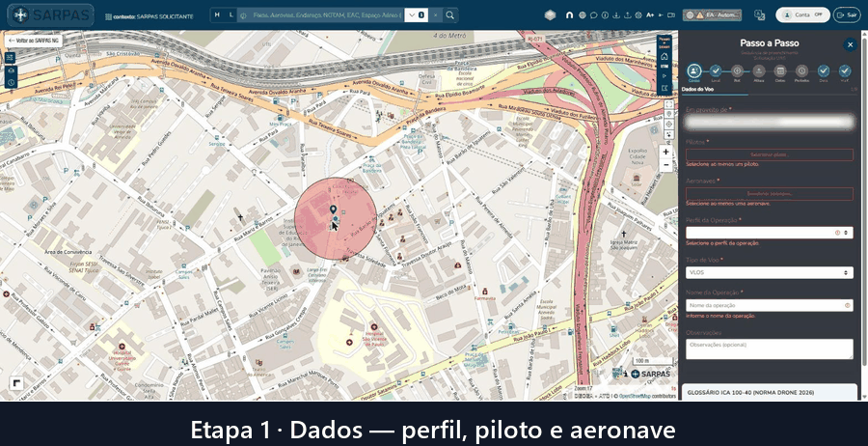Open the Pilotos selection dropdown
Viewport: 868px width, 446px height.
point(770,154)
